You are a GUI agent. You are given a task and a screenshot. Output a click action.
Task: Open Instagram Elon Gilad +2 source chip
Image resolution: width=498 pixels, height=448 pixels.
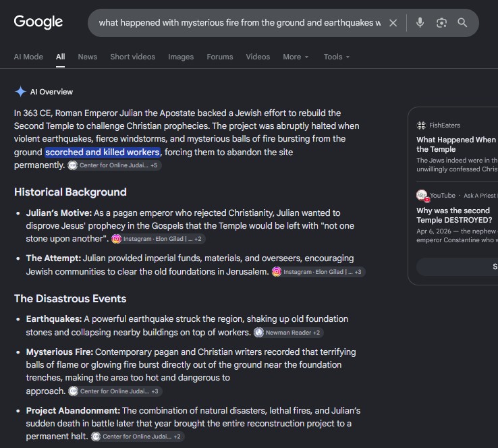(x=158, y=239)
